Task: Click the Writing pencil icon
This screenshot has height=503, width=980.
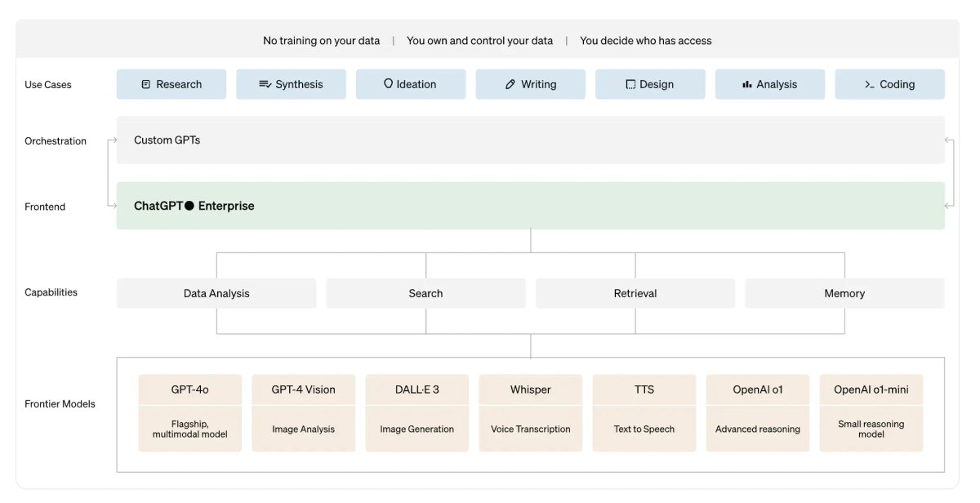Action: pyautogui.click(x=510, y=84)
